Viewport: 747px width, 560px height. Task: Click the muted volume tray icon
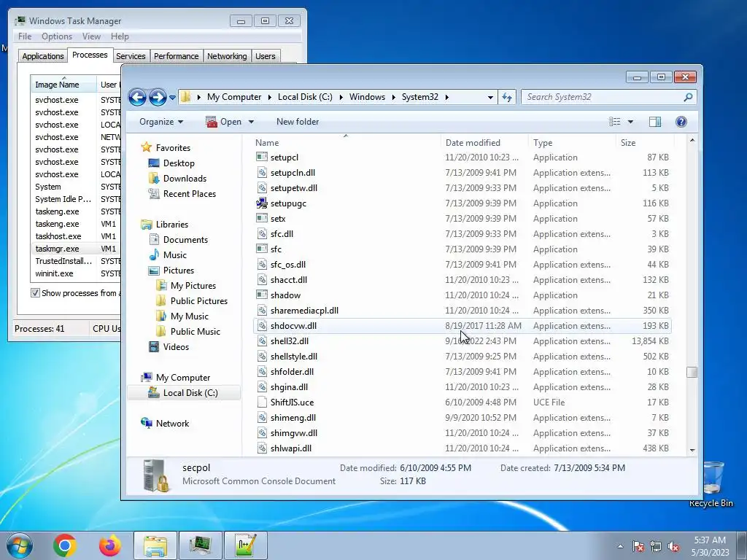(673, 547)
